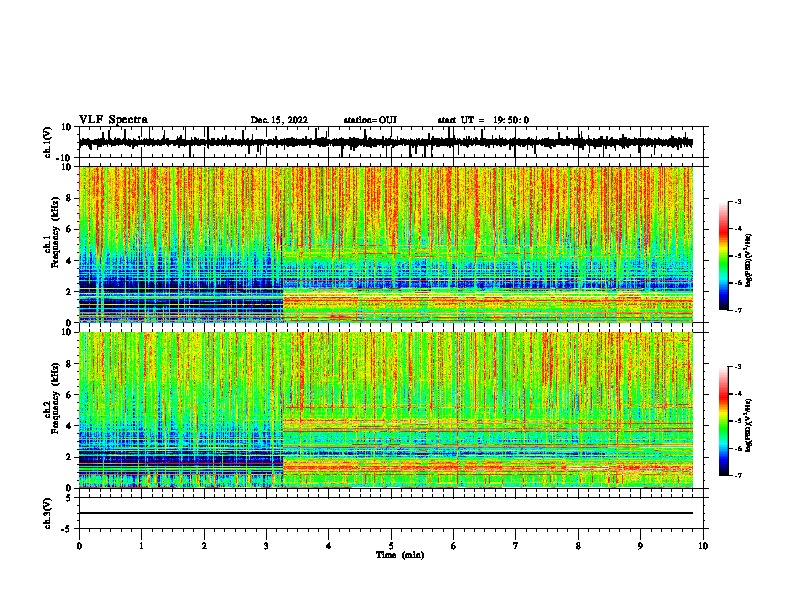Click the "-7" label on ch.2 colorbar
Viewport: 792px width, 612px height.
738,475
